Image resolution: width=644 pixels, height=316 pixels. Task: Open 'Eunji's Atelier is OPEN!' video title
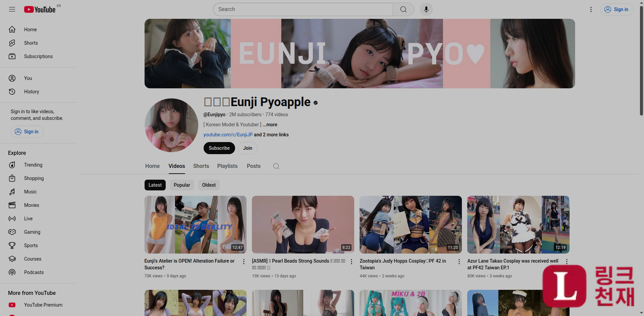click(x=190, y=264)
